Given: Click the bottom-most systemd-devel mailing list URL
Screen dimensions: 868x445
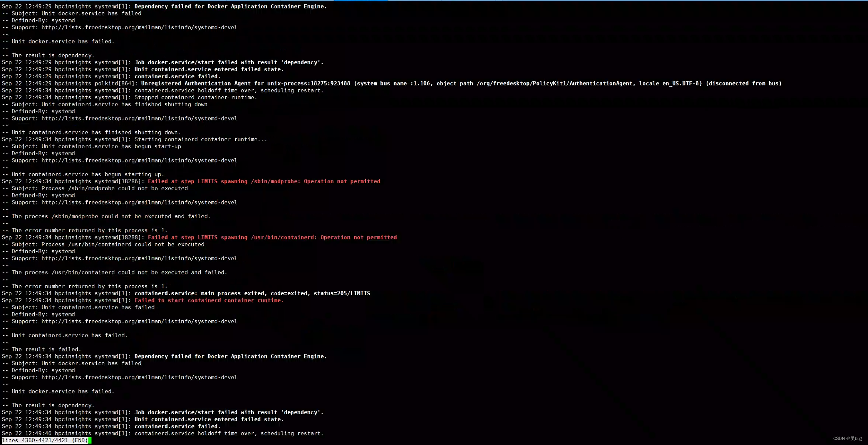Looking at the screenshot, I should point(119,377).
